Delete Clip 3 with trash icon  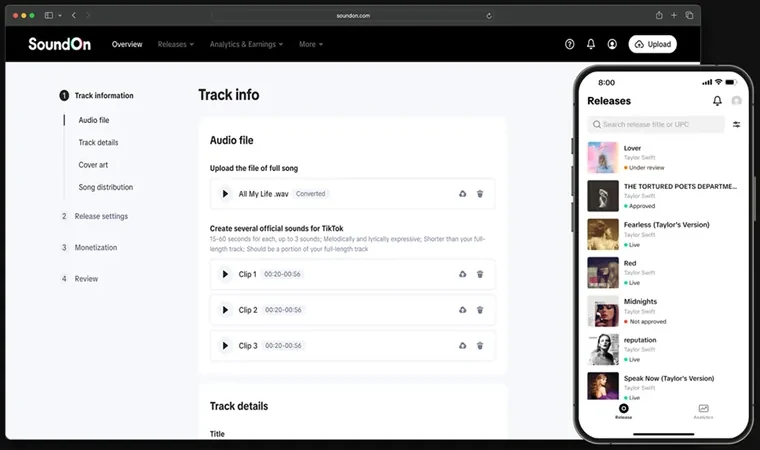pos(480,346)
